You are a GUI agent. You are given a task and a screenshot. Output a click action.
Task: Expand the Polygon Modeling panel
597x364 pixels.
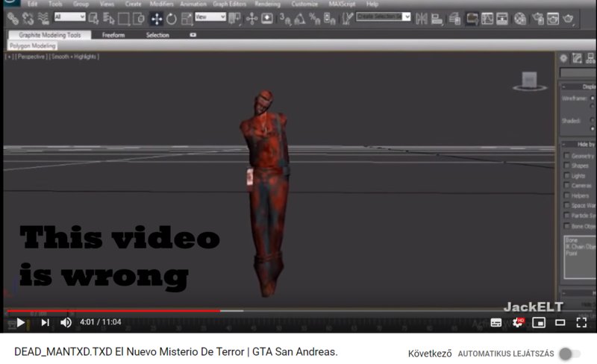33,45
